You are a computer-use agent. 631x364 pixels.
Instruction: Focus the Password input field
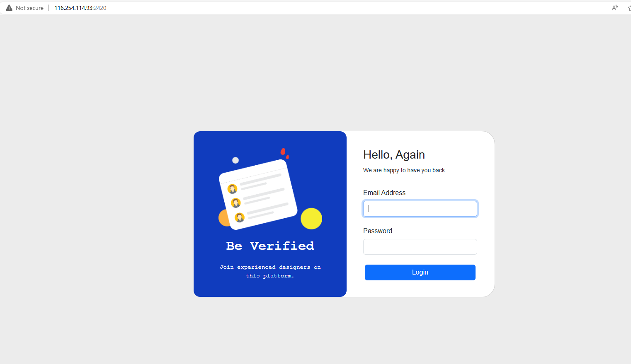(x=420, y=247)
